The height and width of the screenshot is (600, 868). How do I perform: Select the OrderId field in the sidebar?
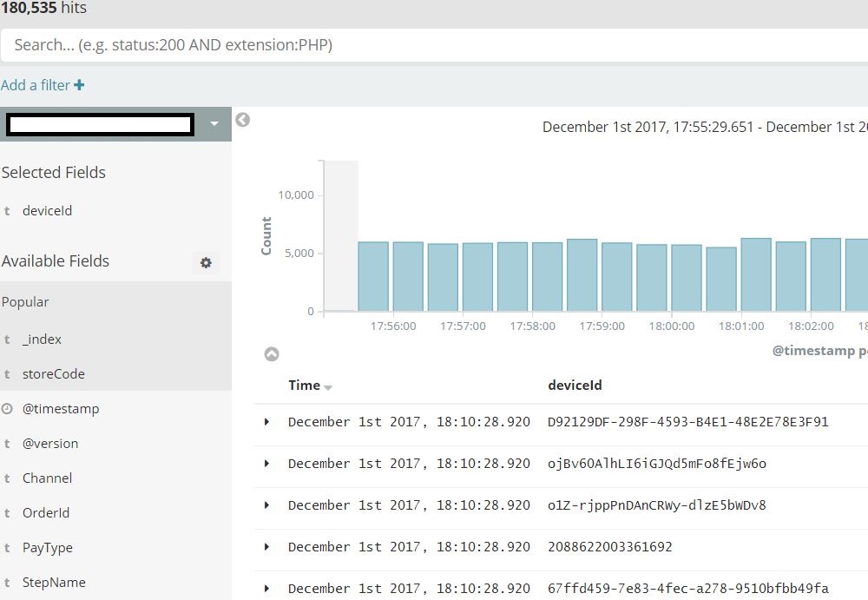click(46, 513)
